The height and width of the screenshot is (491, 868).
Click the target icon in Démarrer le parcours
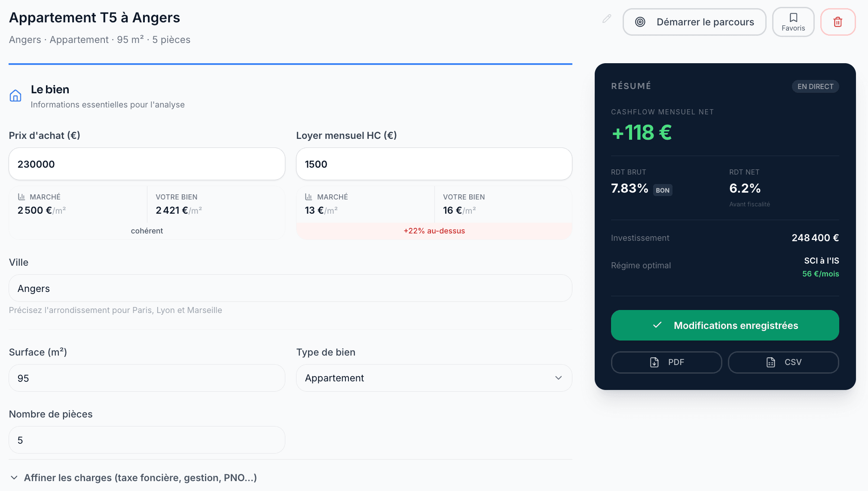(640, 22)
